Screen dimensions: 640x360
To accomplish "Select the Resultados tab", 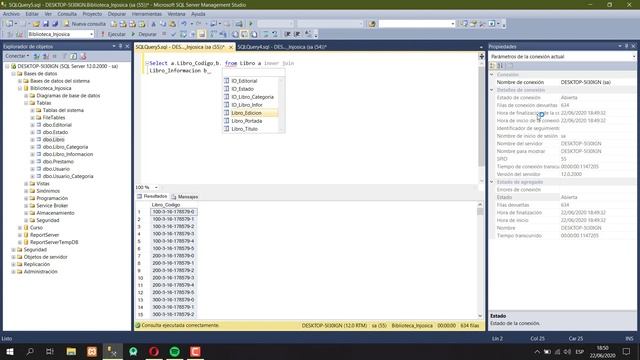I will [152, 197].
